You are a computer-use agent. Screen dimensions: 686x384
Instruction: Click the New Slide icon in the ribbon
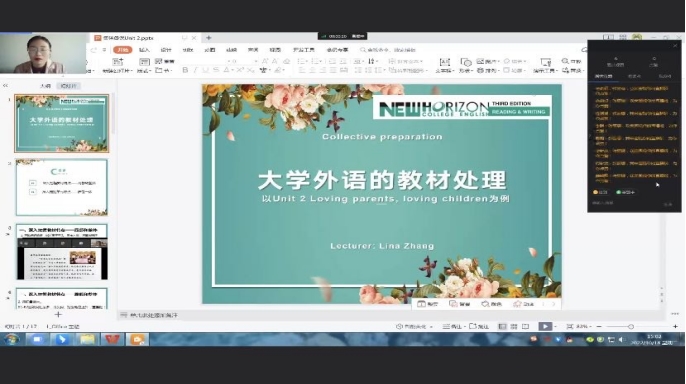[118, 61]
